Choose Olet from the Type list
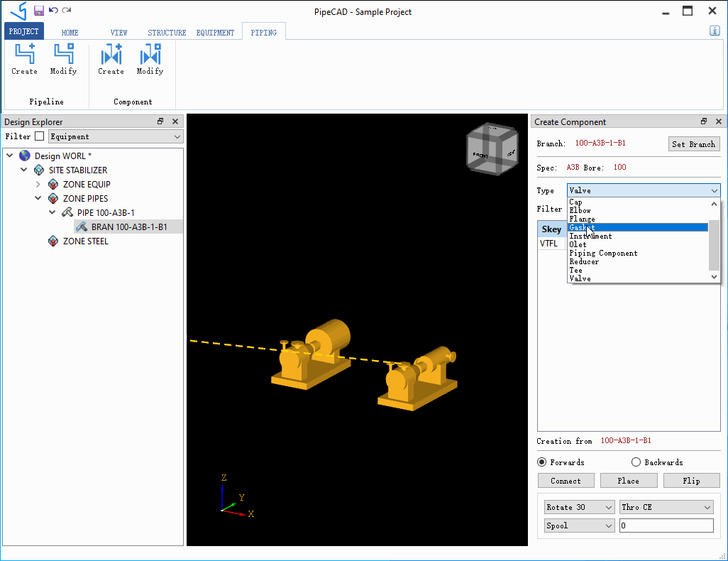Image resolution: width=728 pixels, height=561 pixels. click(x=638, y=244)
